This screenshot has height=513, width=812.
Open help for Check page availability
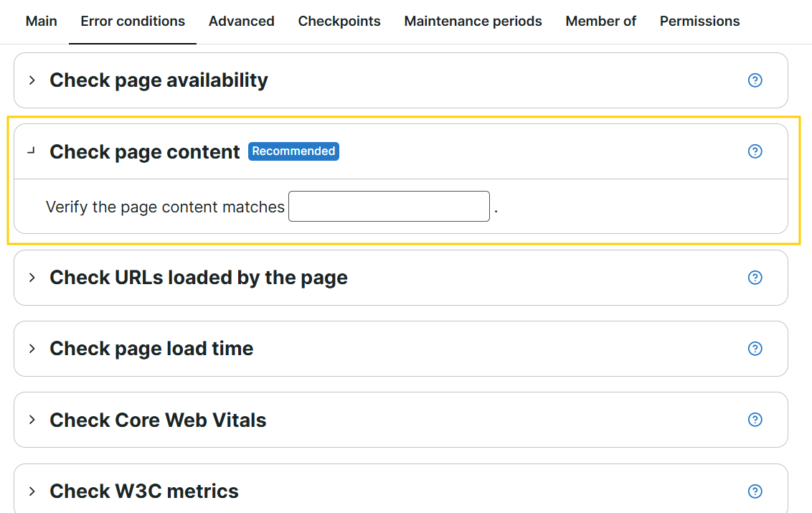coord(755,80)
